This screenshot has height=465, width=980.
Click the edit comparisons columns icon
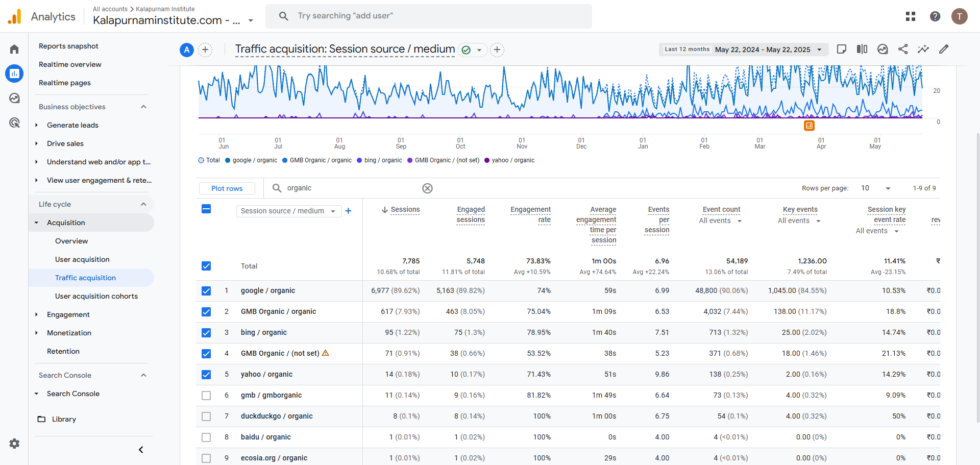[x=862, y=49]
